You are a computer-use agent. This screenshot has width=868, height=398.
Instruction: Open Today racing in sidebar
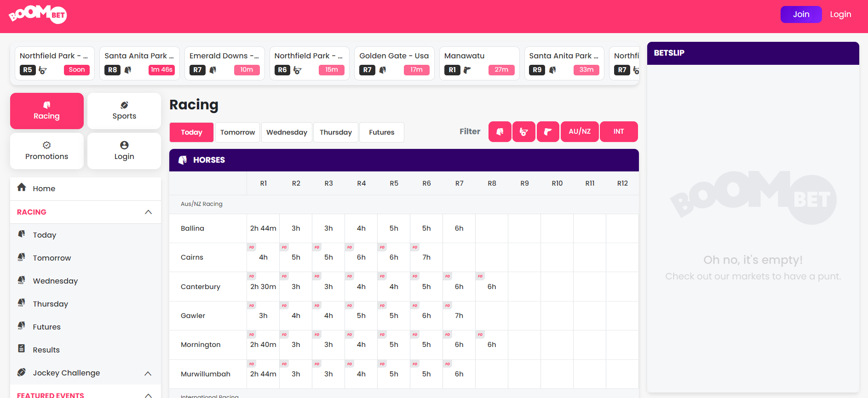(x=86, y=235)
